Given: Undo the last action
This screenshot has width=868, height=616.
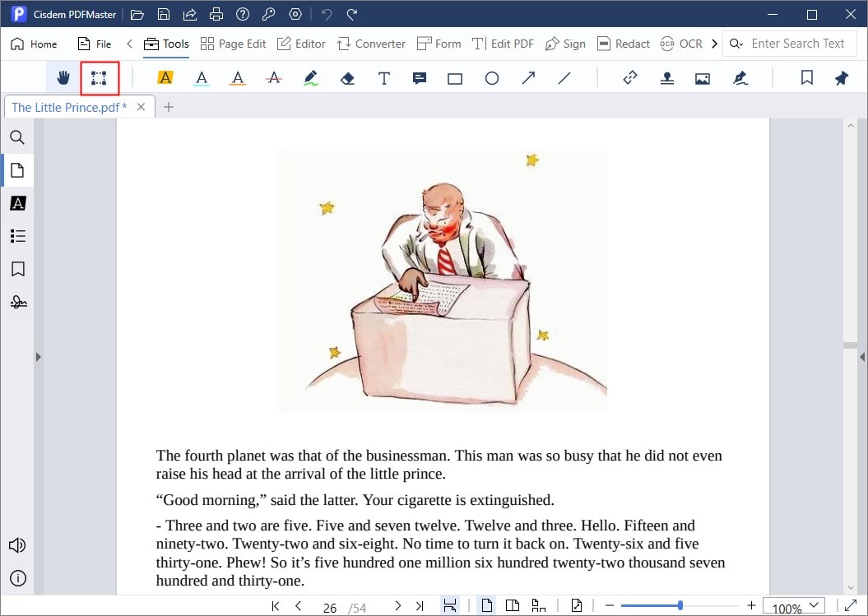Looking at the screenshot, I should 327,14.
